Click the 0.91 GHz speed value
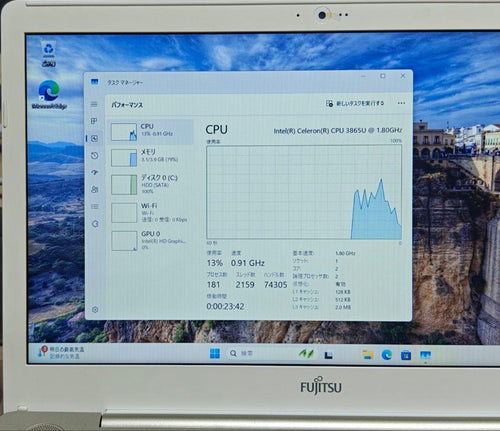This screenshot has width=500, height=431. click(248, 263)
